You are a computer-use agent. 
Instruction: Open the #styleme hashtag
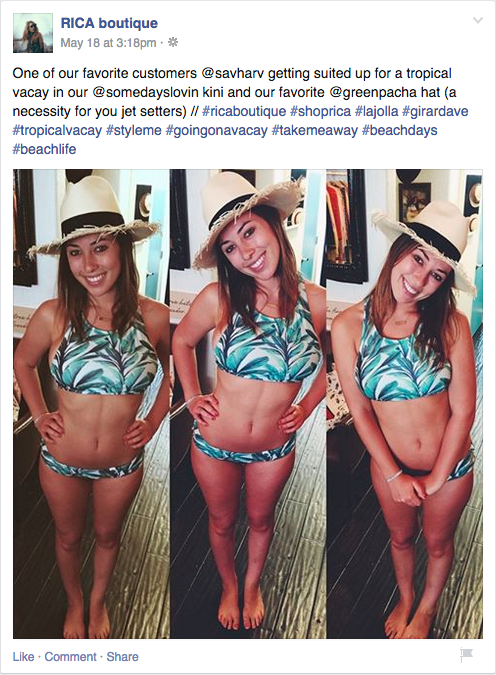[133, 130]
